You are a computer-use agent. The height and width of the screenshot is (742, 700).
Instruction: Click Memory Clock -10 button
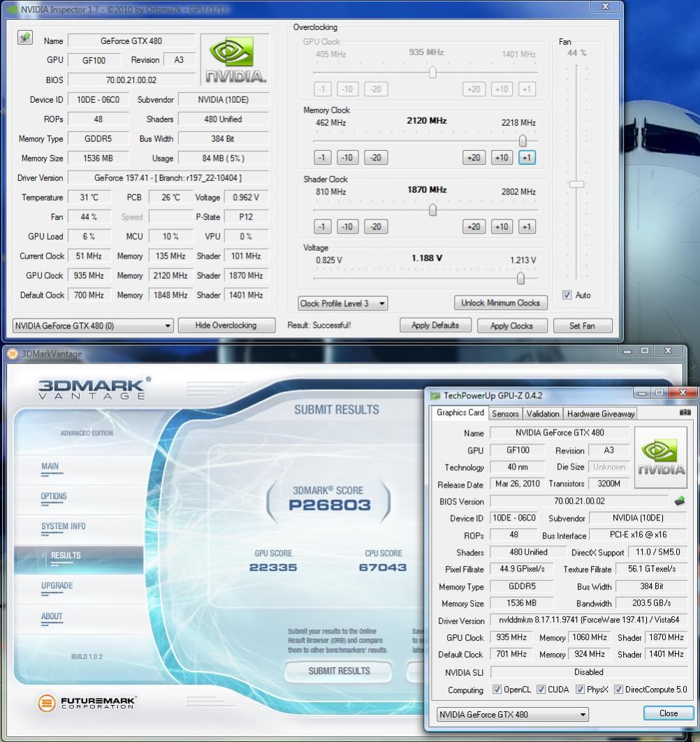tap(347, 158)
